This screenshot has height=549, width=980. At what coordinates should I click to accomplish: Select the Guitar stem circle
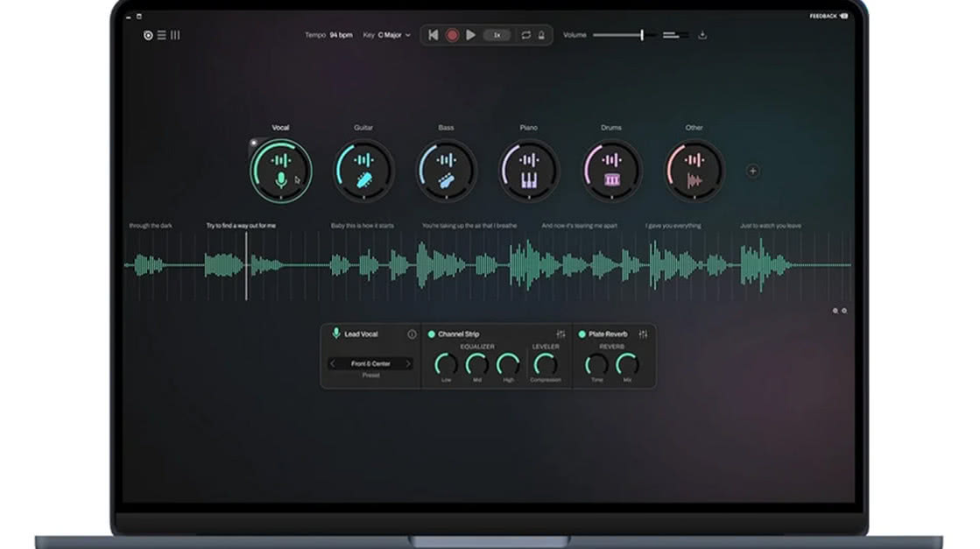363,171
